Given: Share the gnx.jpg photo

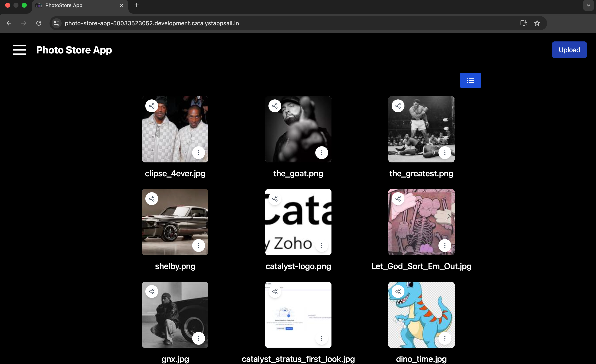Looking at the screenshot, I should coord(152,291).
